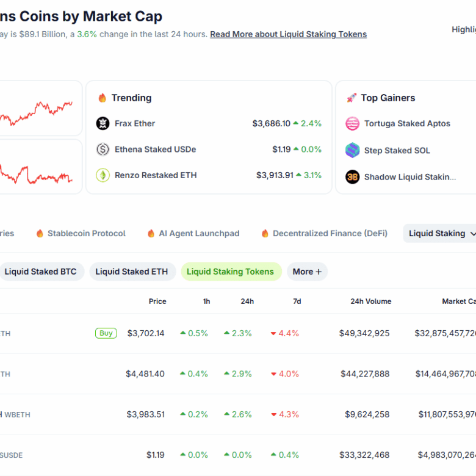
Task: Open the Ethena Staked USDe trending link
Action: point(156,150)
